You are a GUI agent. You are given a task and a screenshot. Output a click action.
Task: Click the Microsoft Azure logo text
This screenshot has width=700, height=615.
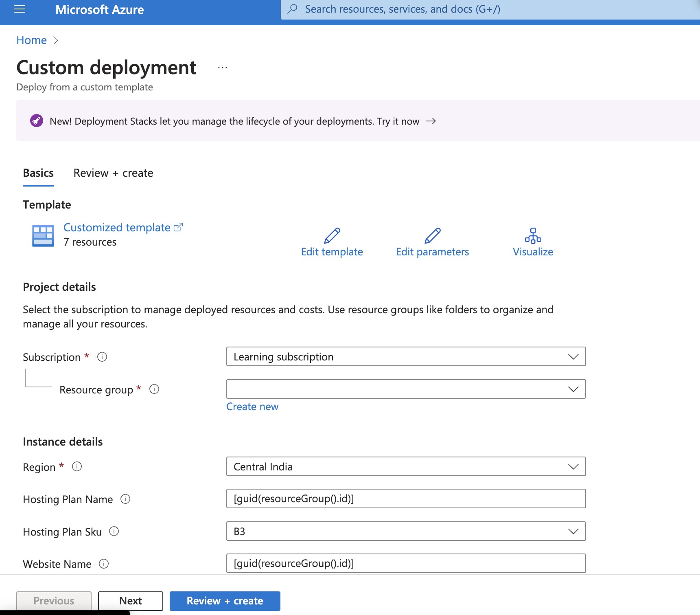pos(99,10)
